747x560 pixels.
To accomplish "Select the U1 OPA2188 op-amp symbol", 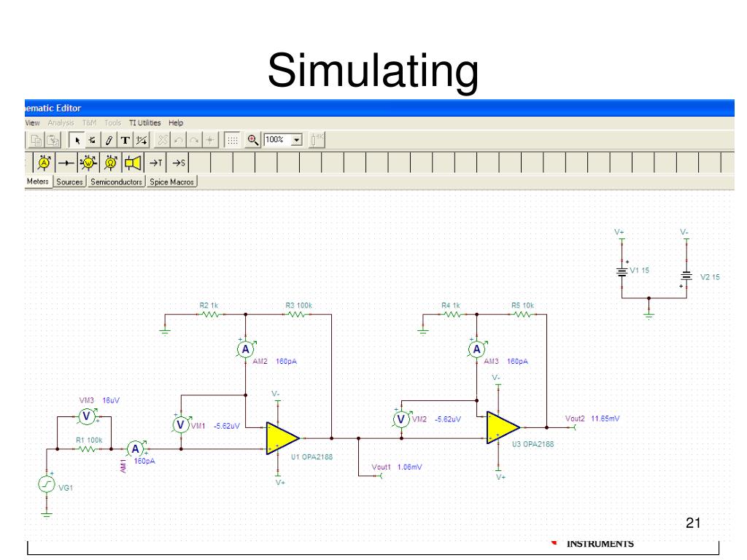I will click(x=281, y=438).
